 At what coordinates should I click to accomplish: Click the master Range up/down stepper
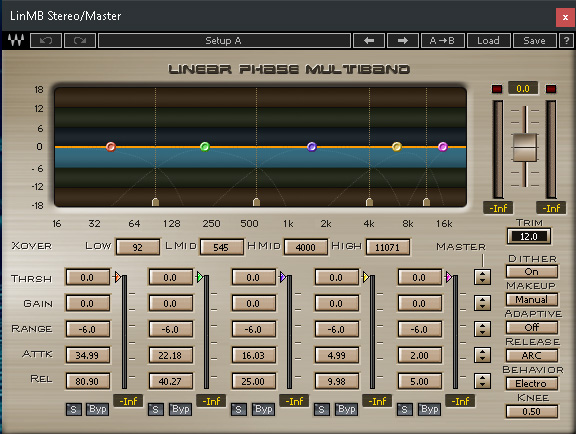(482, 329)
